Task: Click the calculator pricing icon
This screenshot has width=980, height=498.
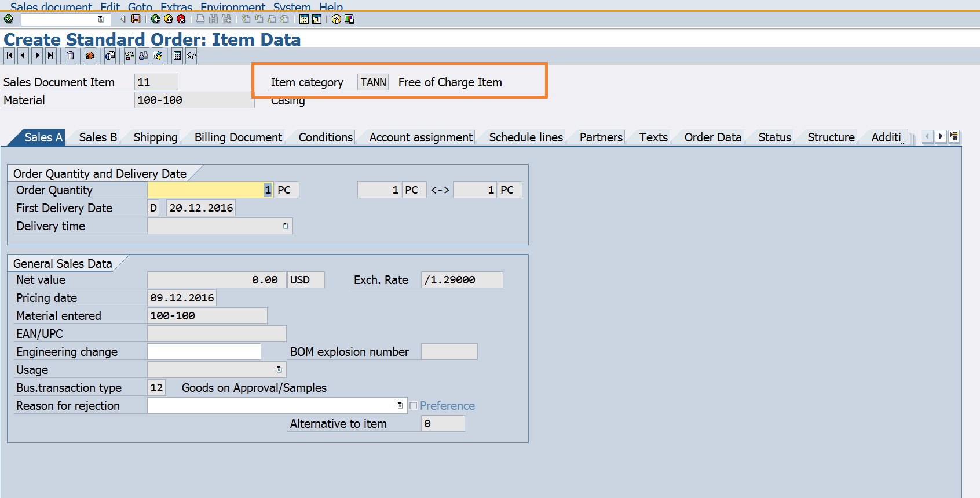Action: click(x=177, y=56)
